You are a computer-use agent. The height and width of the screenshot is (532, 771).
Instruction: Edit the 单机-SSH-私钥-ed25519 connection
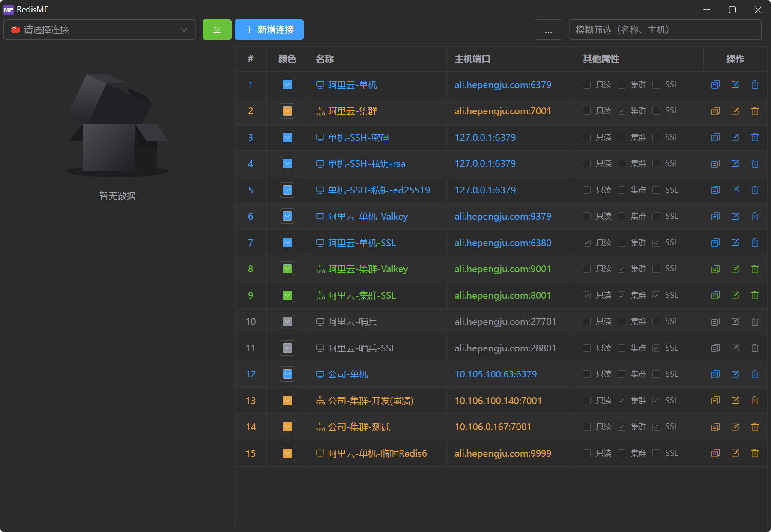coord(735,190)
